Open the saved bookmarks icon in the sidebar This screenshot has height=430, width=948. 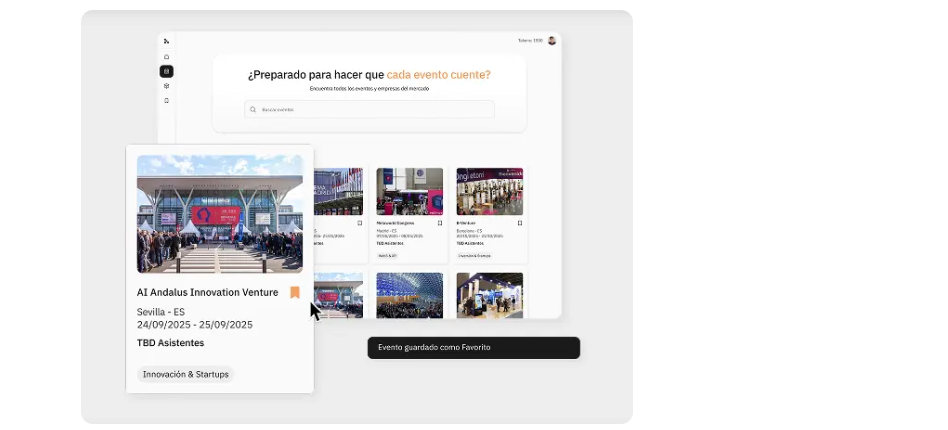pos(166,100)
